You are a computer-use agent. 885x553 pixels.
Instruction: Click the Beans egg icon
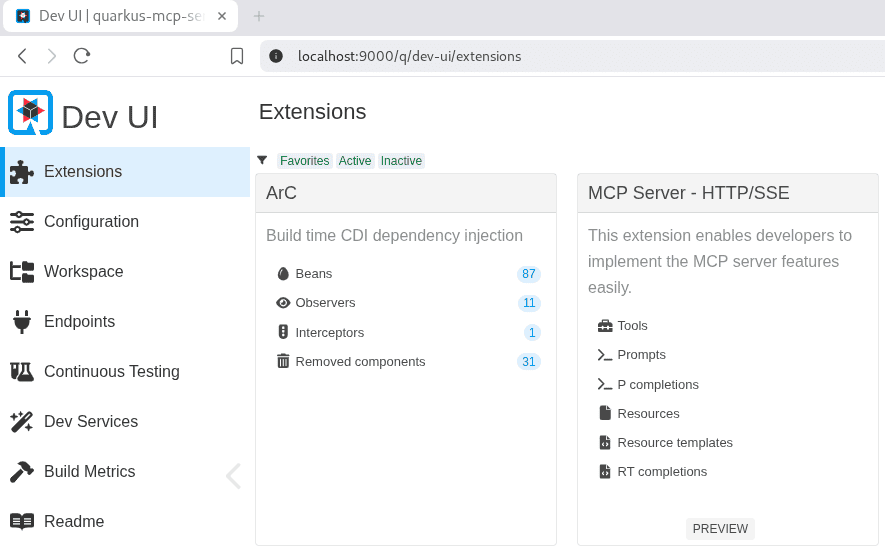point(283,274)
